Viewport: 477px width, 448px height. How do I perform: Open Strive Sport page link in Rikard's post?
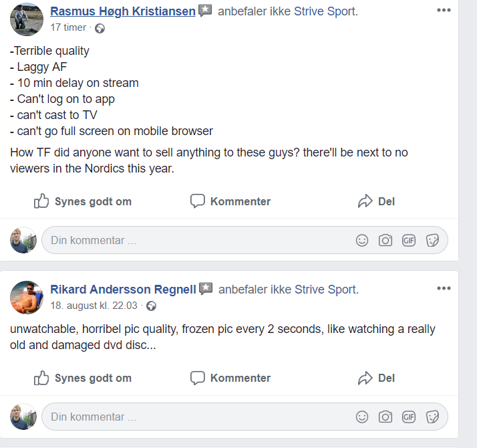(325, 290)
